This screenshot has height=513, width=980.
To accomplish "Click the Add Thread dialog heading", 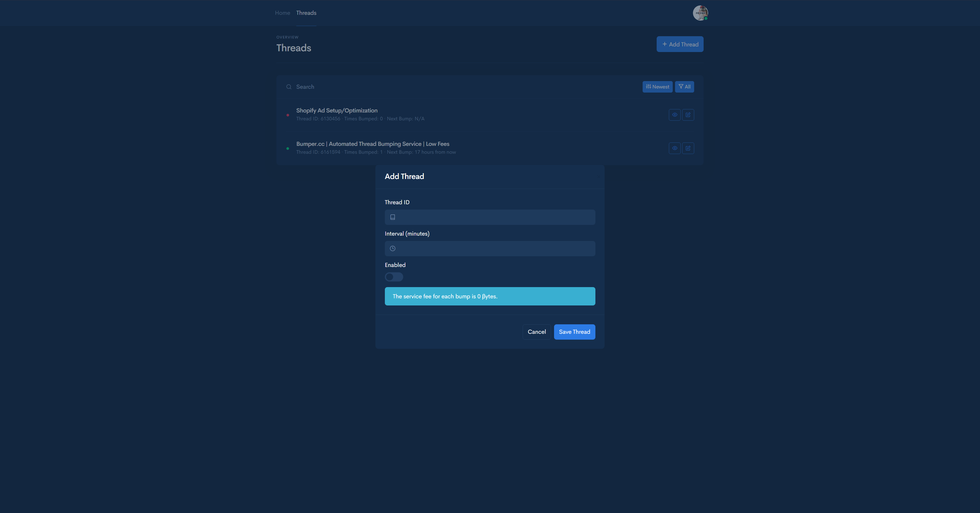I will (404, 176).
